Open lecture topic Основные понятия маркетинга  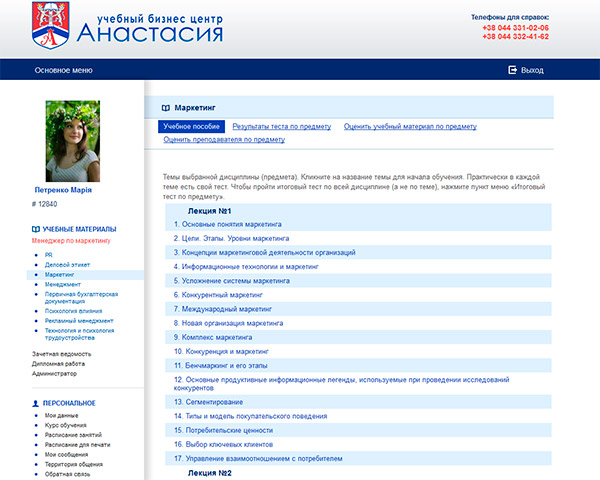tap(228, 225)
